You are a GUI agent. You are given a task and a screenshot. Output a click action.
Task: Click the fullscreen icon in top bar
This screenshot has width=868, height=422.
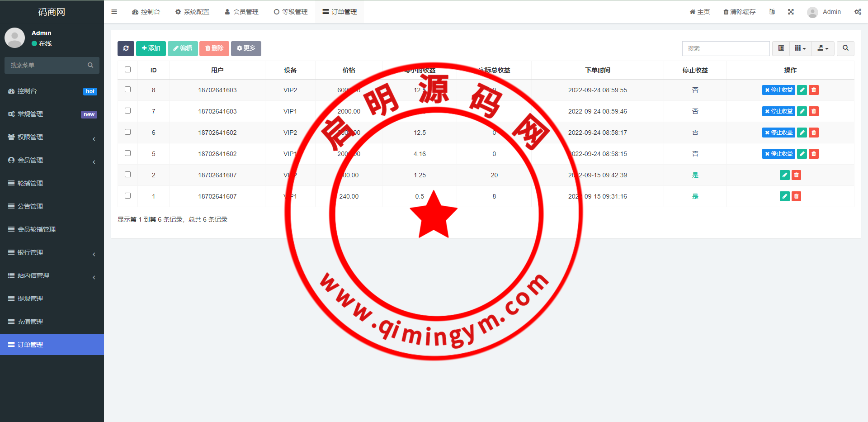click(x=791, y=12)
